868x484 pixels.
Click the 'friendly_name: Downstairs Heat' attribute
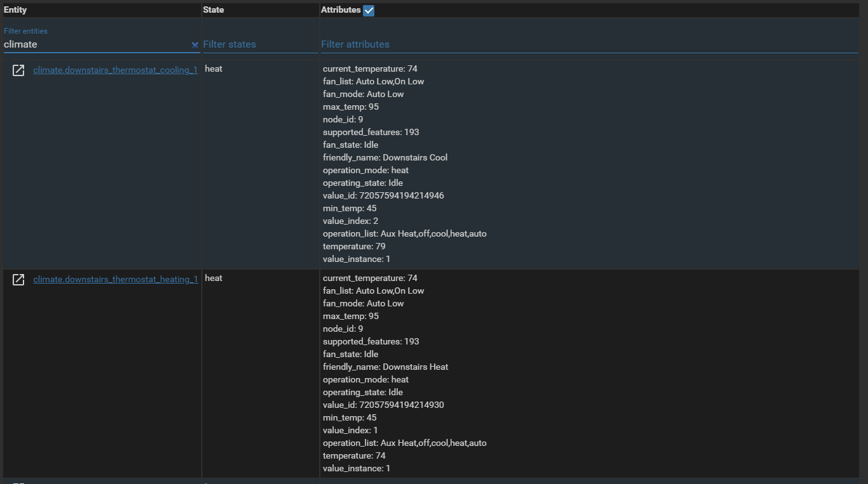(x=385, y=367)
